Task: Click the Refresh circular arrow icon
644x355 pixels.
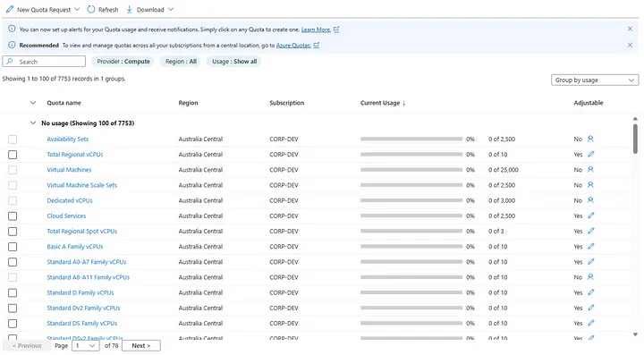Action: 90,9
